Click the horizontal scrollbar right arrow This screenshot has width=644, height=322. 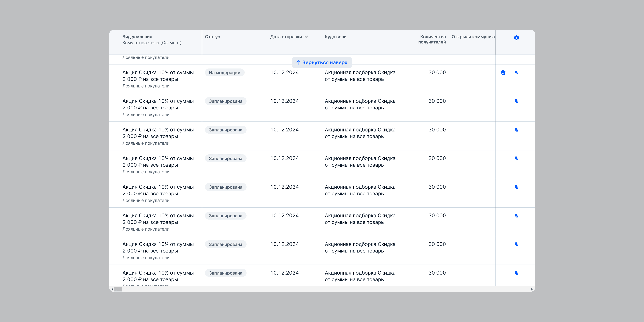click(x=532, y=289)
